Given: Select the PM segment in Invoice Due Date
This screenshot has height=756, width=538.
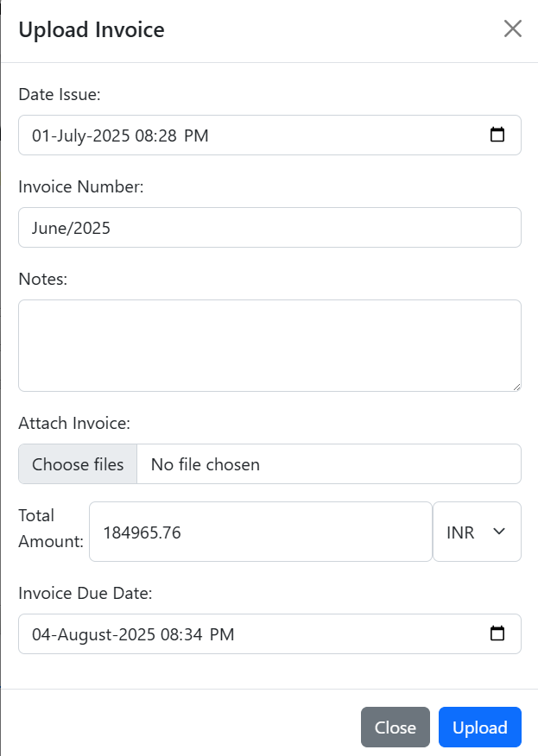Looking at the screenshot, I should 222,634.
